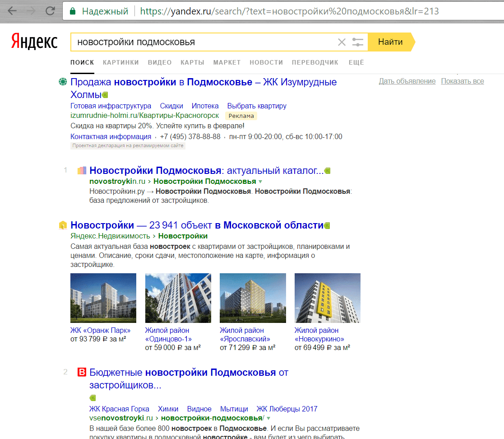Open Бюджетные новостройки Подмосковья result title
This screenshot has width=504, height=439.
(x=189, y=378)
